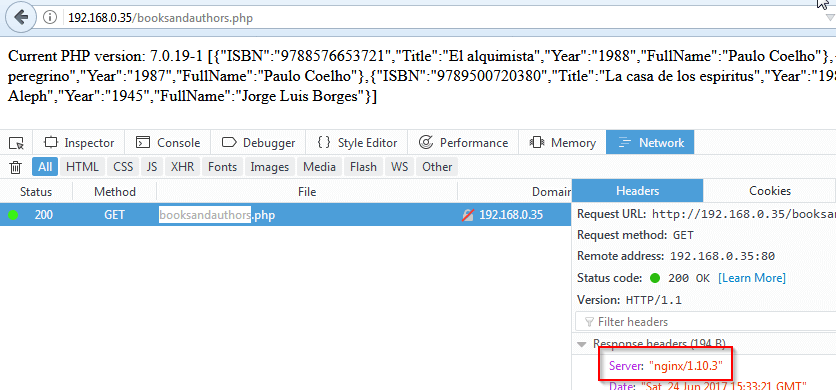Activate the element picker icon
This screenshot has width=836, height=390.
[x=17, y=143]
